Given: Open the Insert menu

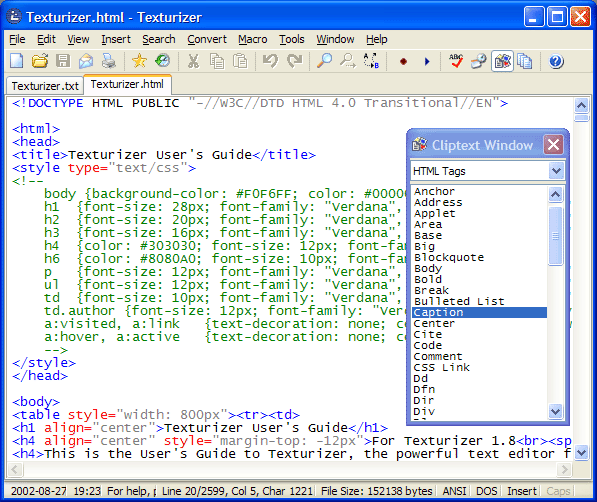Looking at the screenshot, I should point(116,39).
